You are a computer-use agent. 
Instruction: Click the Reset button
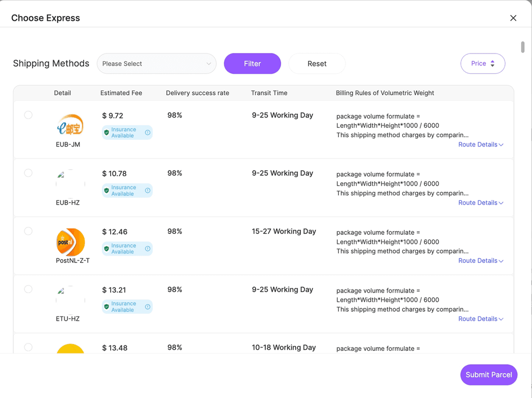317,63
